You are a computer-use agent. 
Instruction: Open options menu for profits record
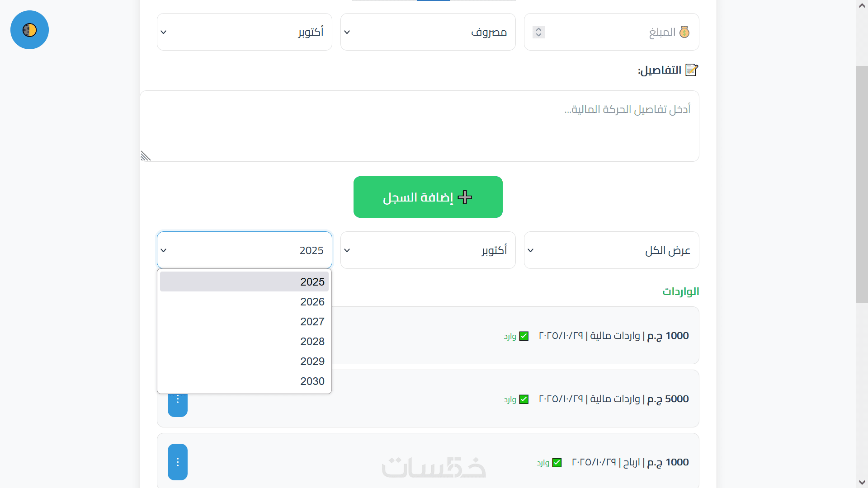pyautogui.click(x=178, y=462)
